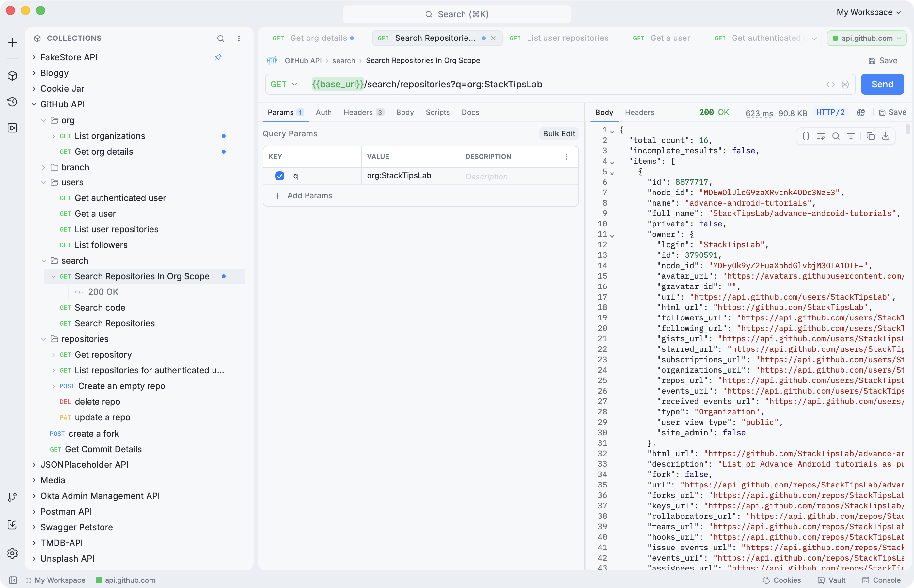914x588 pixels.
Task: Switch to the Scripts tab
Action: [x=437, y=112]
